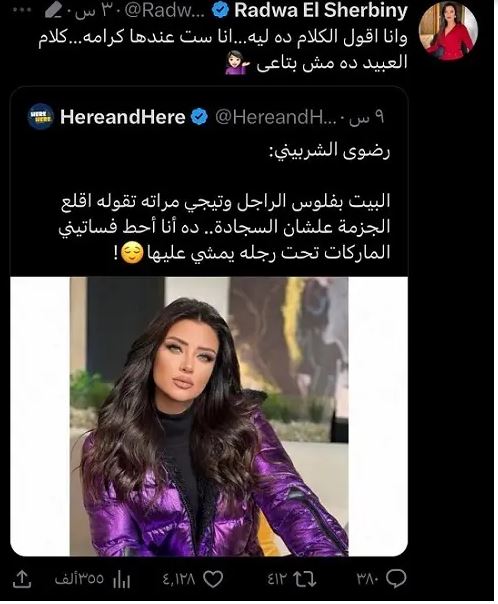Open the HereandHere account avatar

tap(40, 116)
